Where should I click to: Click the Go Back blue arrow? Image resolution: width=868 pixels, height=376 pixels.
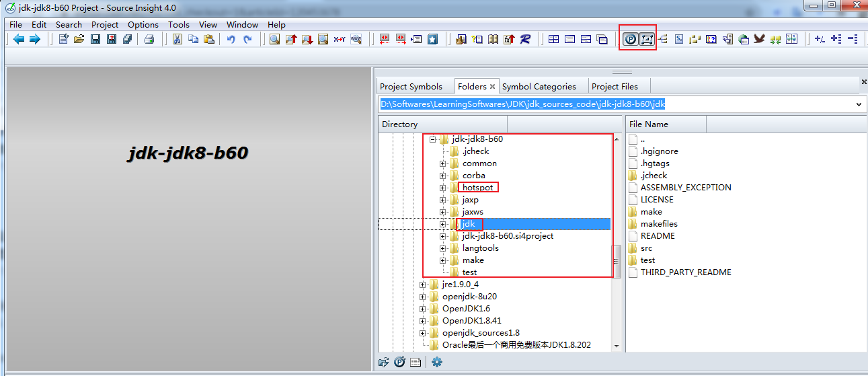[x=19, y=39]
